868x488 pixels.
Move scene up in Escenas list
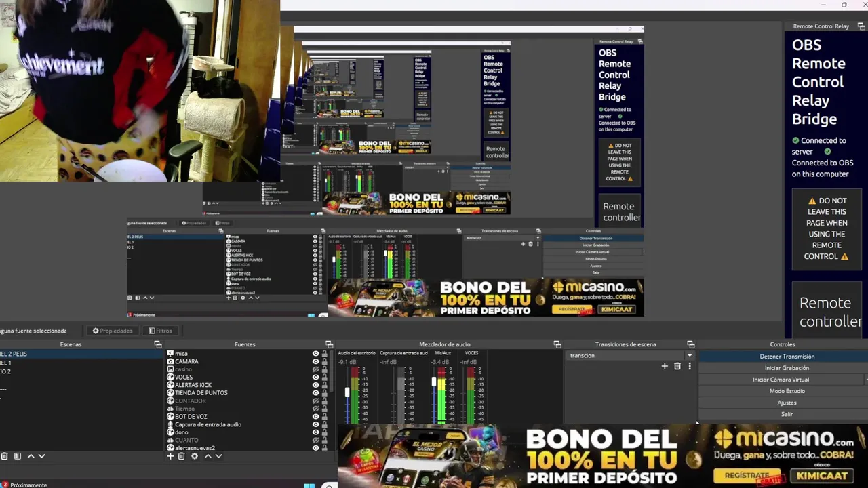tap(31, 456)
